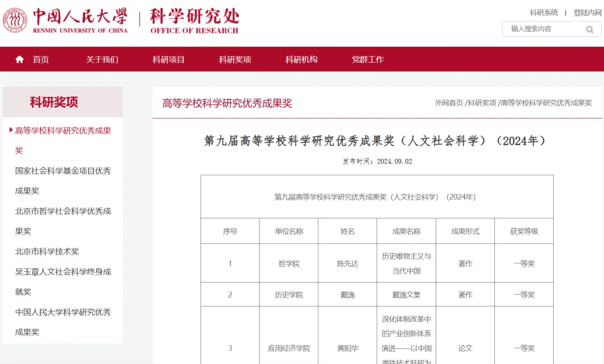Go to 科研奖项 in the navigation bar
Screen dimensions: 604x364
click(235, 59)
